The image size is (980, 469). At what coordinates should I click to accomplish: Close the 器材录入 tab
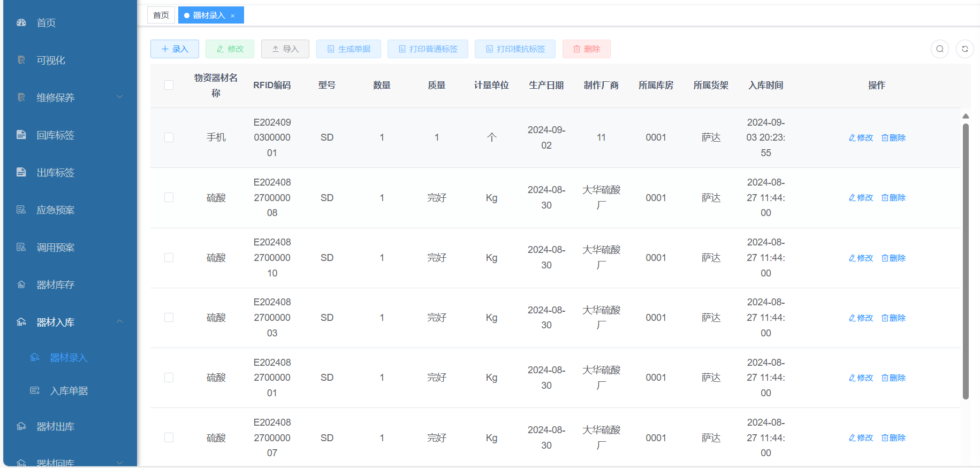coord(233,16)
